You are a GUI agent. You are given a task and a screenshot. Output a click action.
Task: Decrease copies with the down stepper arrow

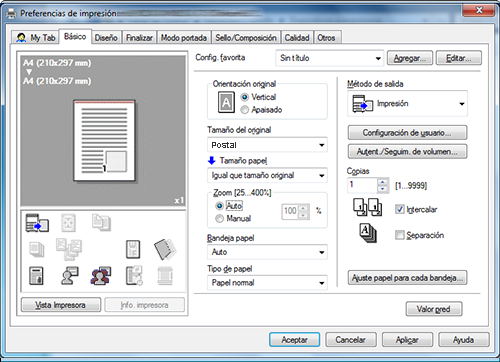[x=383, y=189]
